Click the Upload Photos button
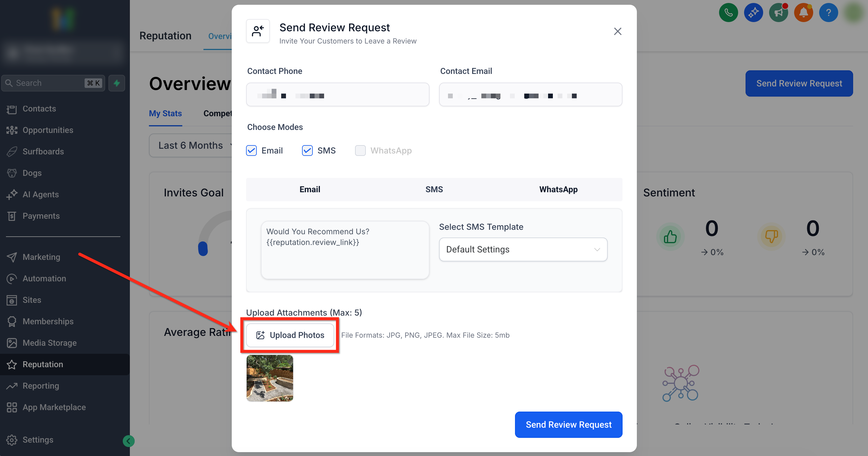The height and width of the screenshot is (456, 868). click(290, 335)
